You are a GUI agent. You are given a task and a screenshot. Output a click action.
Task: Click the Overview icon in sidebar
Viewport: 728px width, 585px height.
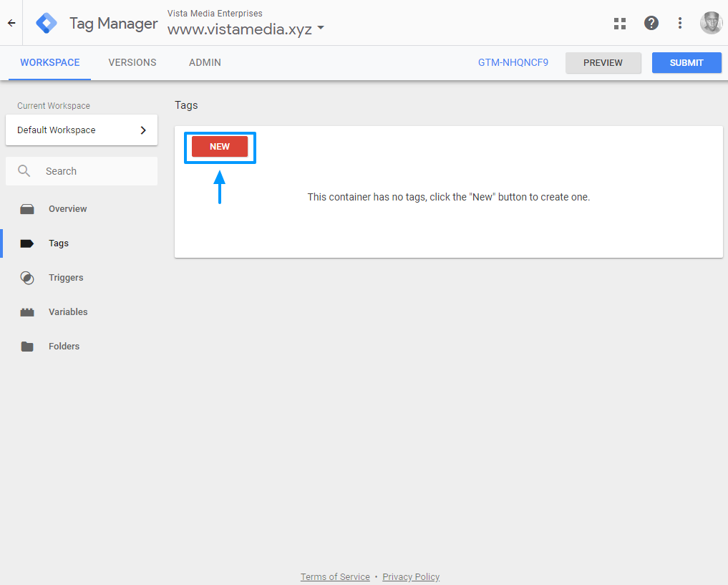pos(27,209)
